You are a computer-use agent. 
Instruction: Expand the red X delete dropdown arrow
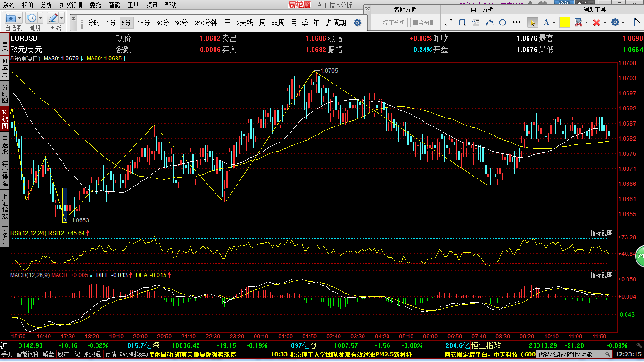pos(605,22)
